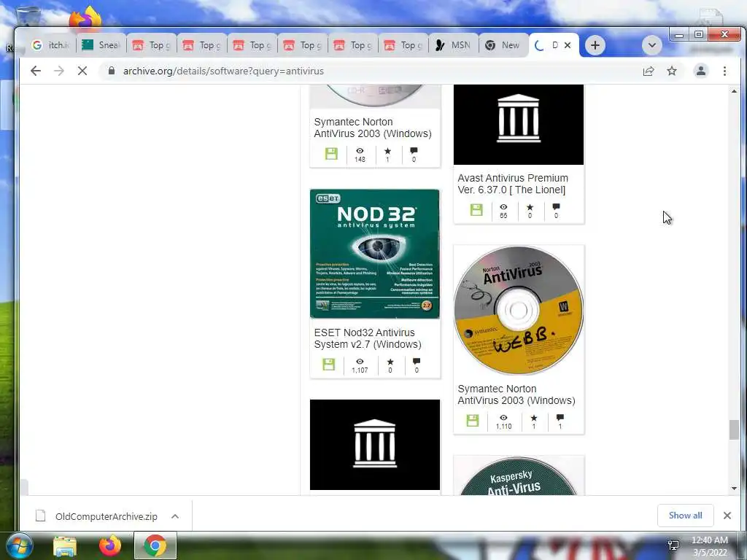Viewport: 747px width, 560px height.
Task: Expand OldComputerArchive.zip download options chevron
Action: (175, 516)
